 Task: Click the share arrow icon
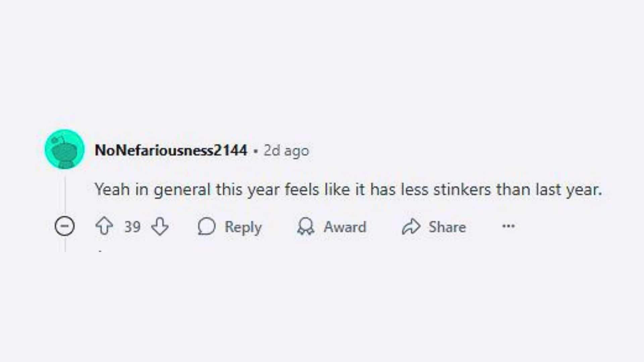(x=411, y=227)
